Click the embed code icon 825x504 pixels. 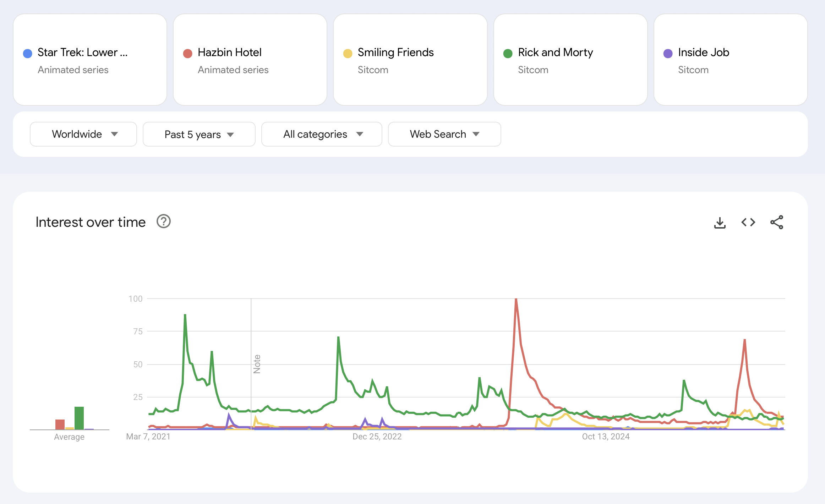748,223
